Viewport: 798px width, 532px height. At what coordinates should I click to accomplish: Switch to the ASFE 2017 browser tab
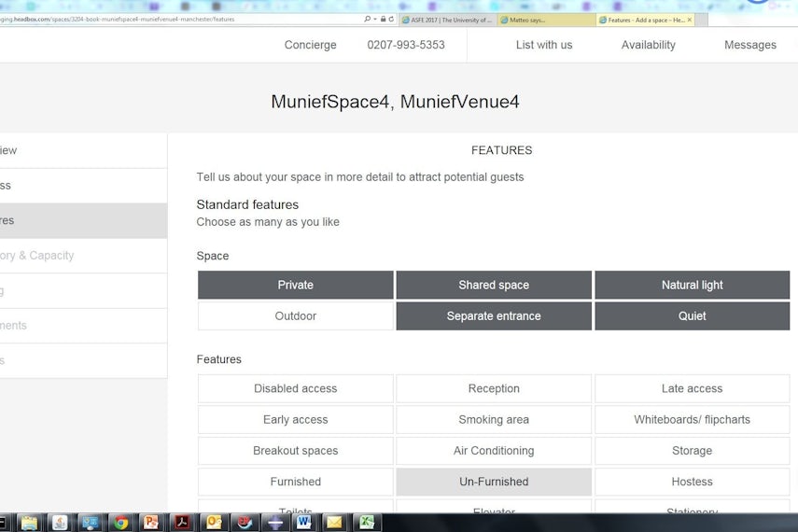[x=447, y=20]
